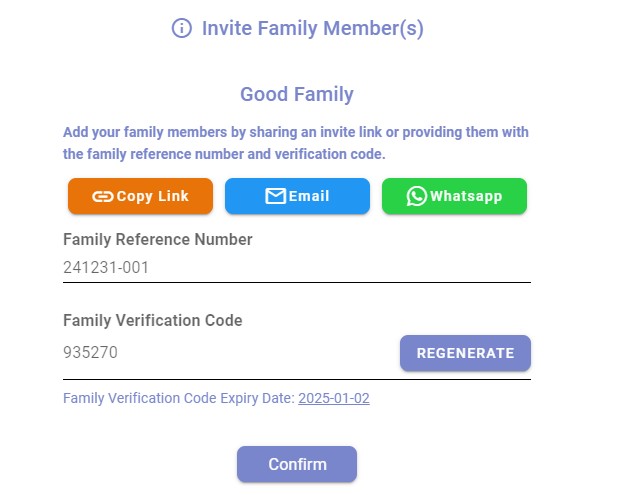Click the WhatsApp logo icon
Screen dimensions: 624x495
point(417,197)
